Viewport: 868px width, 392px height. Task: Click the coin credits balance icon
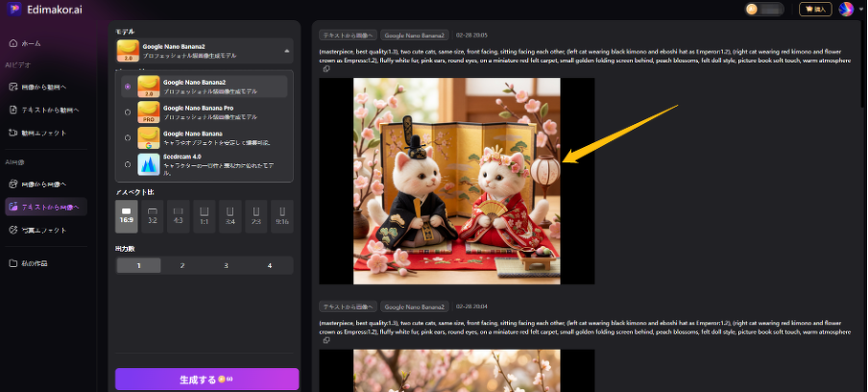click(x=752, y=10)
